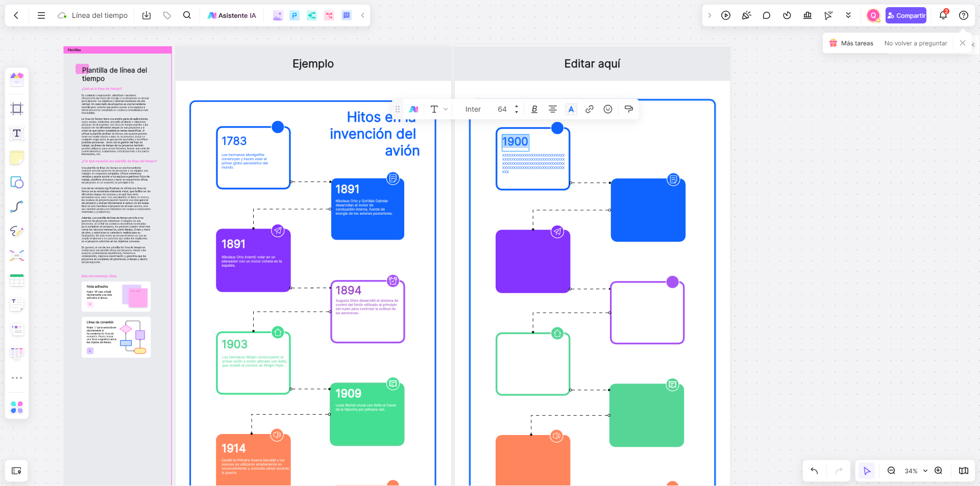
Task: Click the export/download icon
Action: [x=146, y=15]
